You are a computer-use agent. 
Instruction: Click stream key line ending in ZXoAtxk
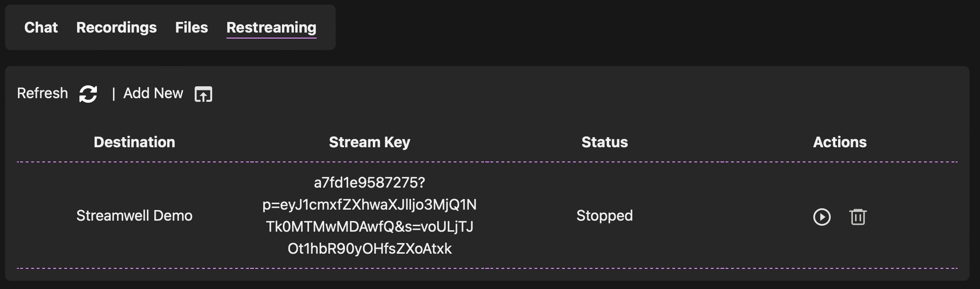369,249
